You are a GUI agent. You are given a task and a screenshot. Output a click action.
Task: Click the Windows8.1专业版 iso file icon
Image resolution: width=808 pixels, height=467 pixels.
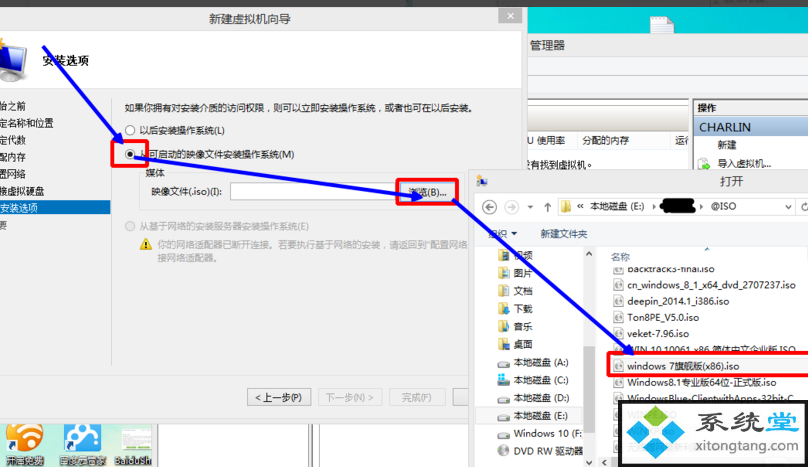point(618,383)
